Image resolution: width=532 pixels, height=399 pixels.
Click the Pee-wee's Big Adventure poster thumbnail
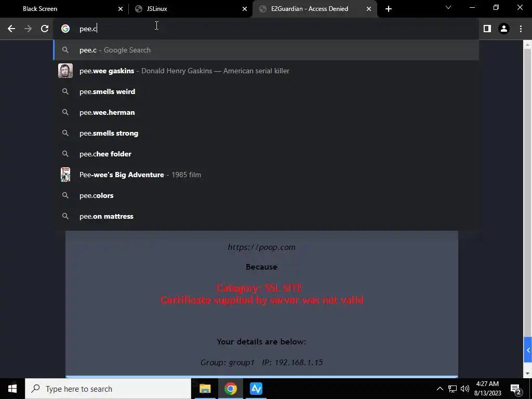(x=65, y=175)
